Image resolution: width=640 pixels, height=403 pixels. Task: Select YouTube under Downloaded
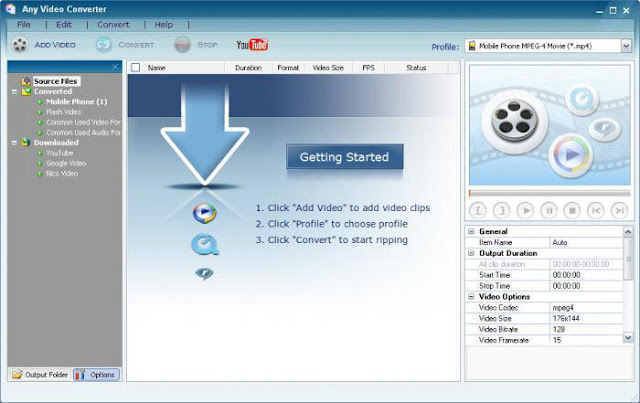click(60, 153)
